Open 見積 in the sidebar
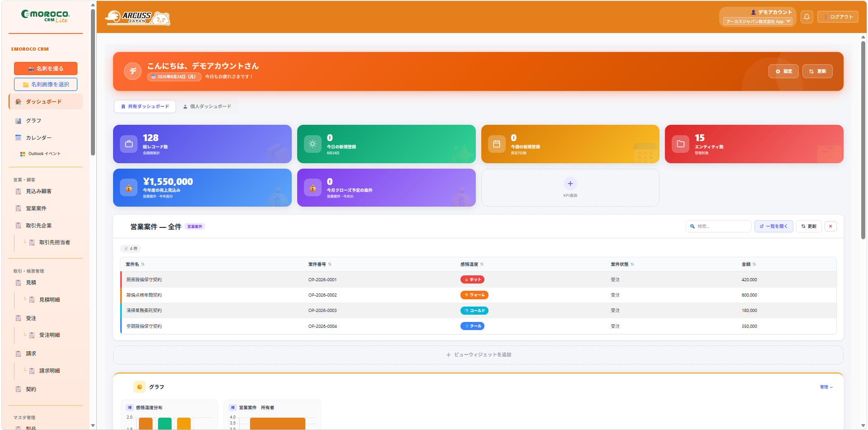Image resolution: width=868 pixels, height=430 pixels. 31,283
